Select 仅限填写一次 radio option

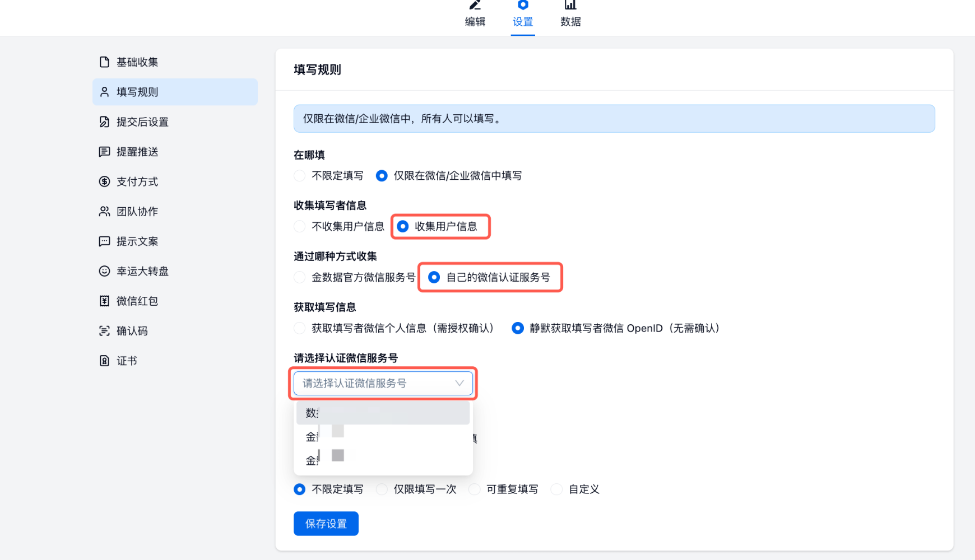[x=382, y=489]
